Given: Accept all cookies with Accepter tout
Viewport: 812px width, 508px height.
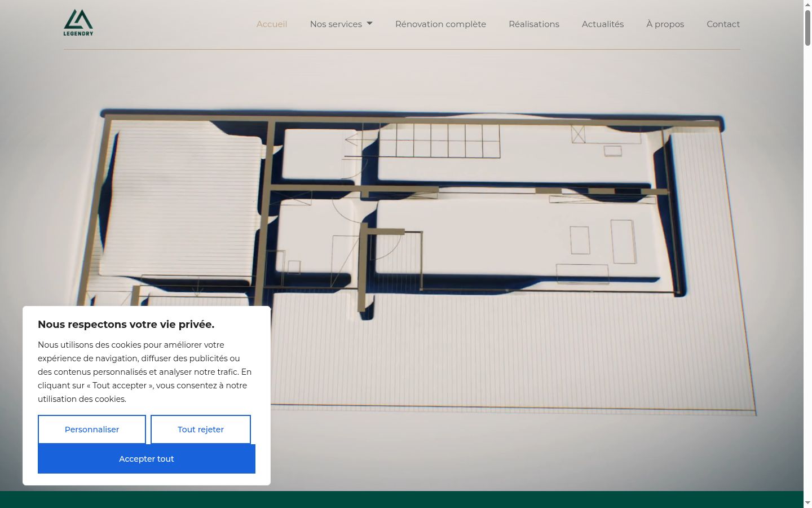Looking at the screenshot, I should coord(147,459).
